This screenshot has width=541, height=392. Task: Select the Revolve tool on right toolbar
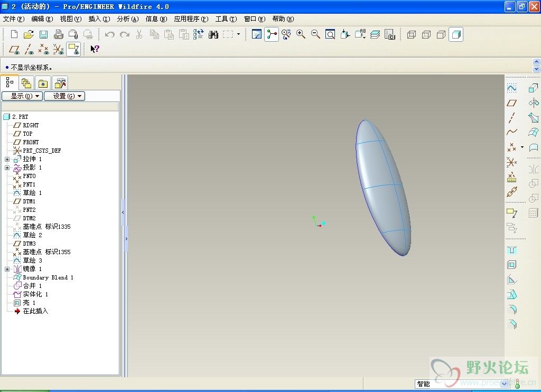(x=534, y=103)
